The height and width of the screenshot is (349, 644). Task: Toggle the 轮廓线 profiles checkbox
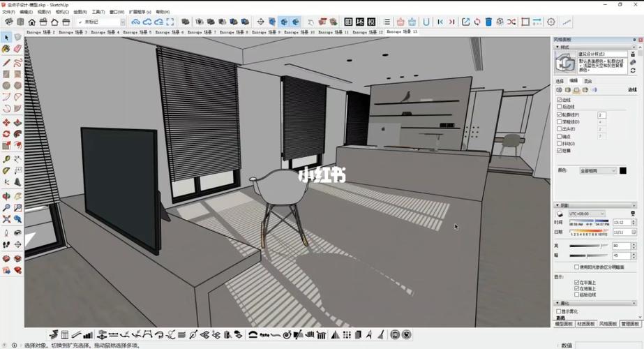[560, 114]
